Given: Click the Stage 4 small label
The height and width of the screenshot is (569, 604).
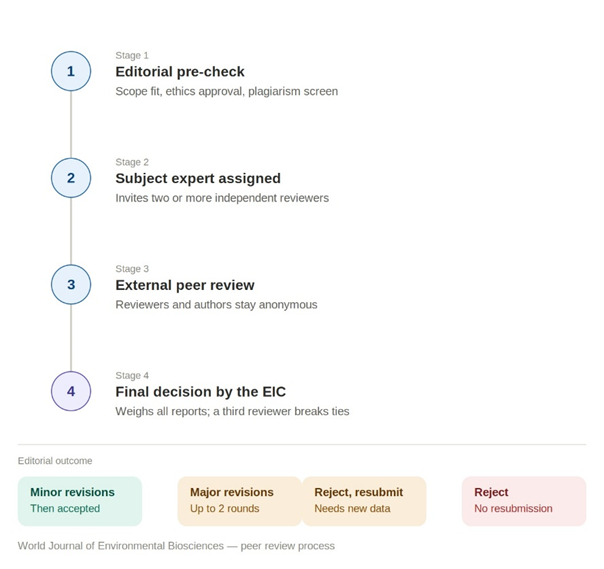Looking at the screenshot, I should pos(132,376).
